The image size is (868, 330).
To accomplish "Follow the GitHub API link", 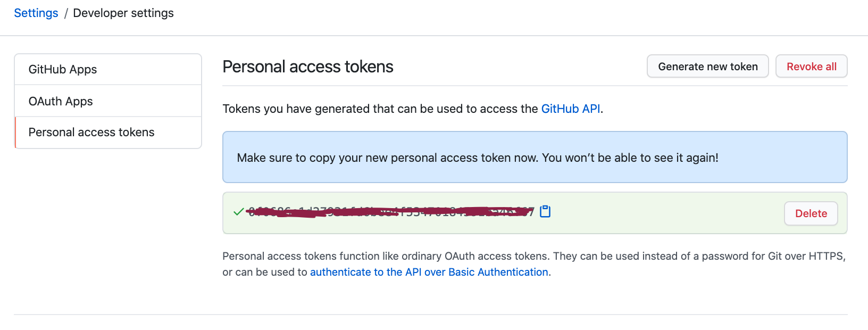I will 570,109.
